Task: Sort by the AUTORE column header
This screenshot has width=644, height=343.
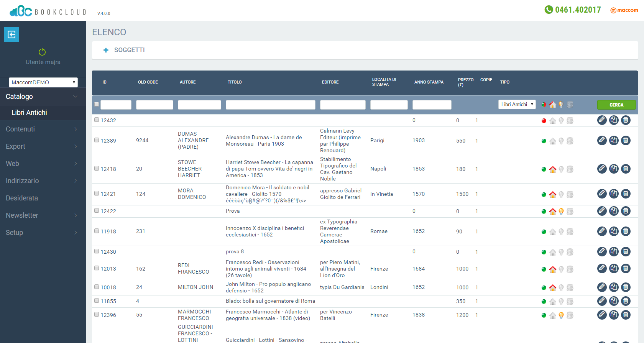Action: [188, 82]
